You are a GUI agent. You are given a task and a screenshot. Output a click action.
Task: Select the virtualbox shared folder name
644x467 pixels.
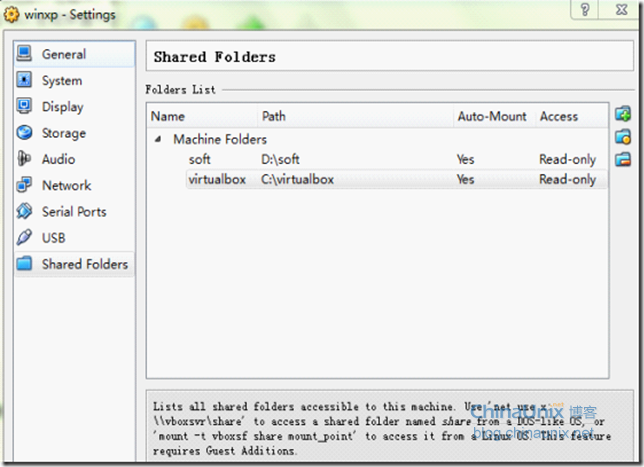point(217,179)
